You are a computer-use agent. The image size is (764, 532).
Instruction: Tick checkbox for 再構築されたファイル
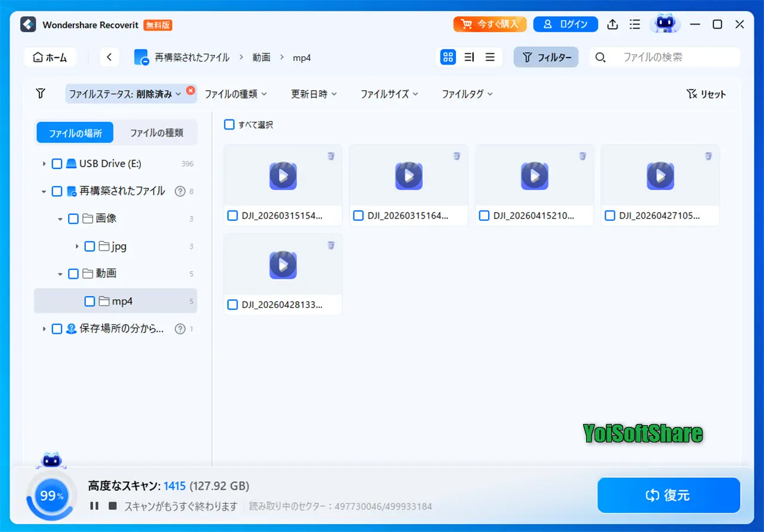click(x=57, y=191)
